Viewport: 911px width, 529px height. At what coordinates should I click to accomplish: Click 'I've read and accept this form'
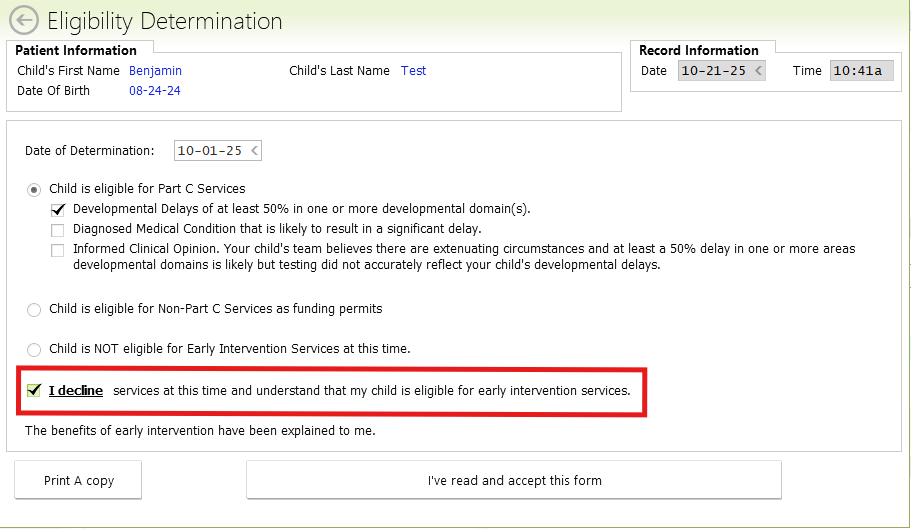pos(514,480)
